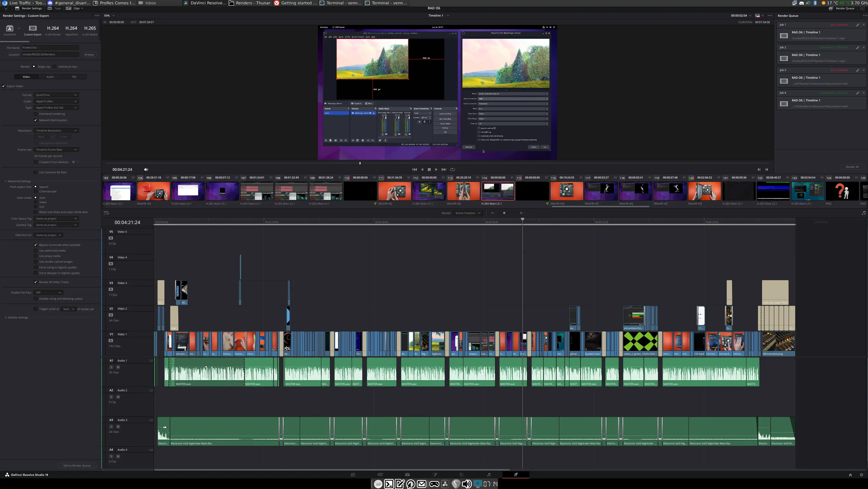This screenshot has height=489, width=868.
Task: Adjust the timeline zoom slider handle
Action: tap(504, 213)
